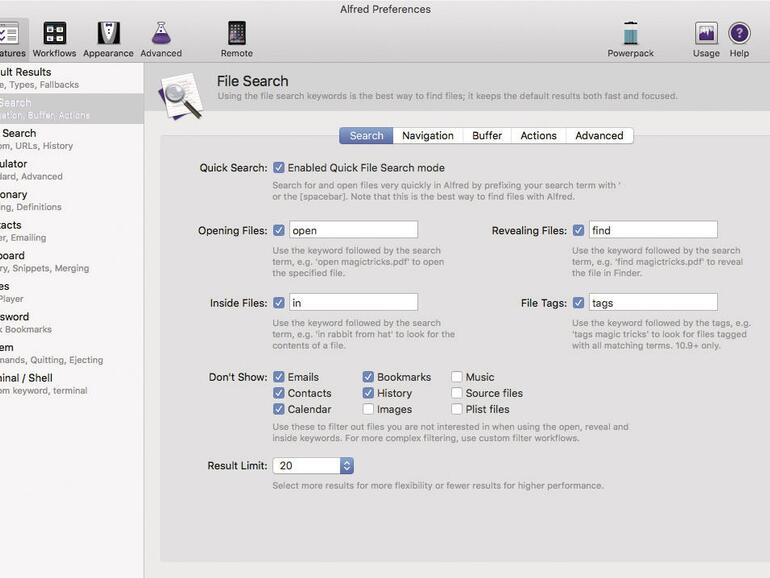
Task: Click the 'Don't Show:' label
Action: click(x=238, y=377)
